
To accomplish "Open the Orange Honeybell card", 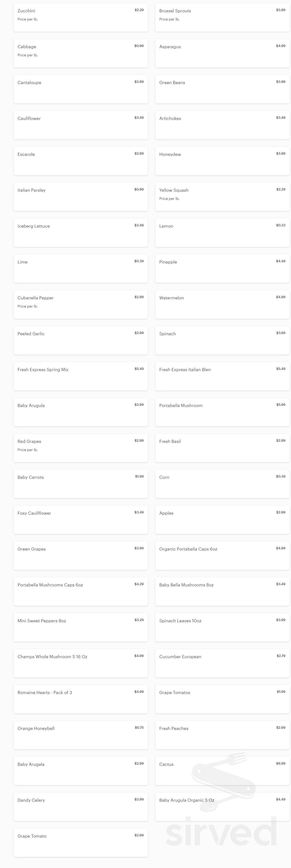I will coord(81,735).
